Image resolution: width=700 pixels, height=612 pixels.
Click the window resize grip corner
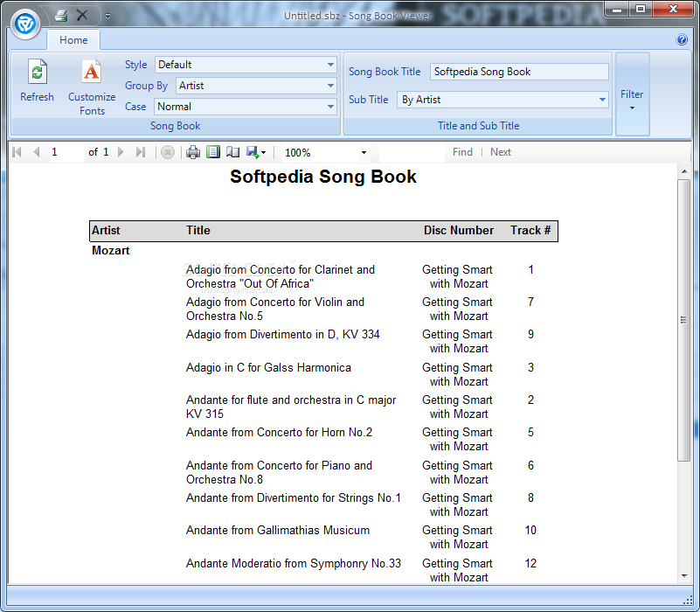(688, 600)
